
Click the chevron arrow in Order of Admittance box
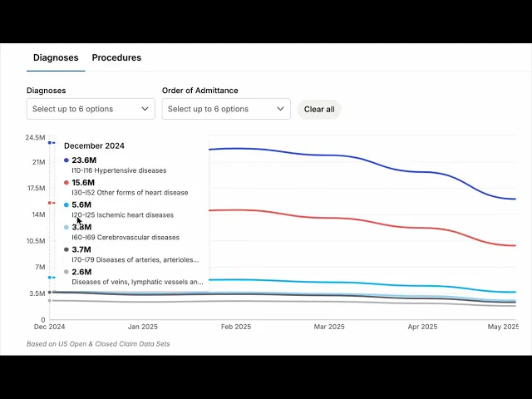[x=281, y=109]
